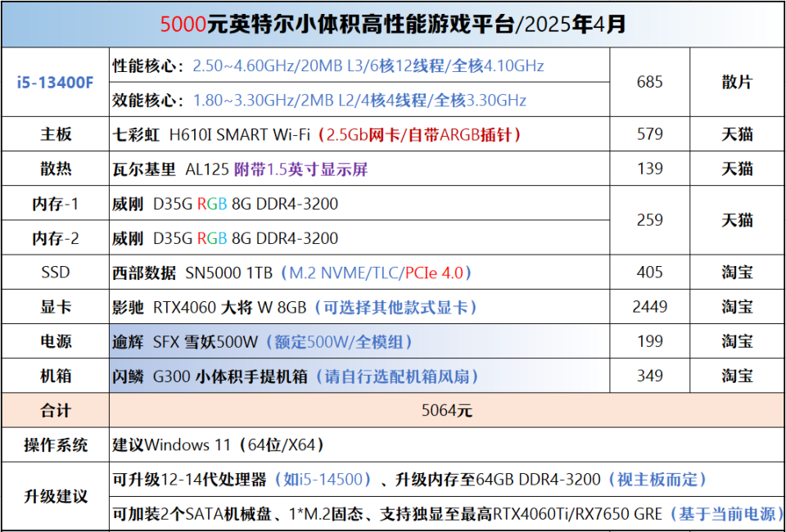Select the cooler price 139

649,169
